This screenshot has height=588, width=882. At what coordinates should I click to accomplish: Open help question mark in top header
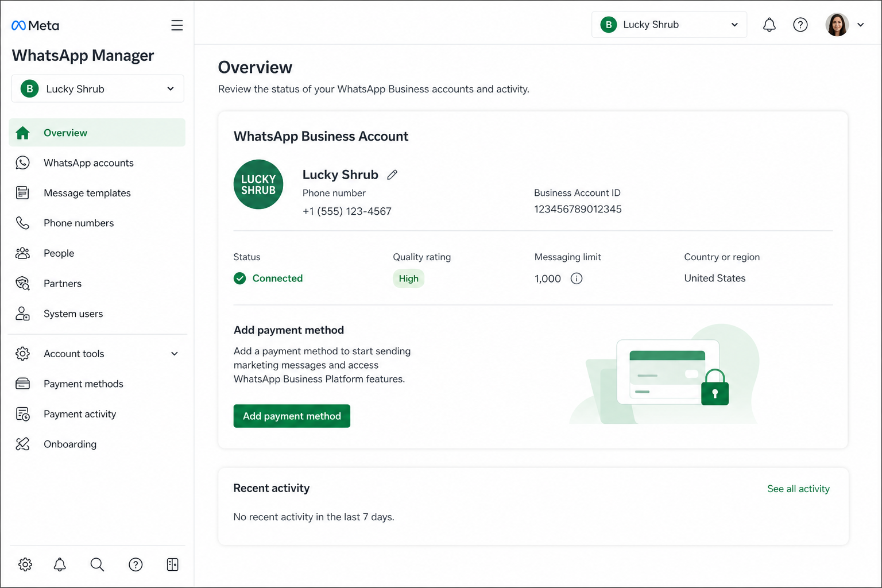pos(800,25)
